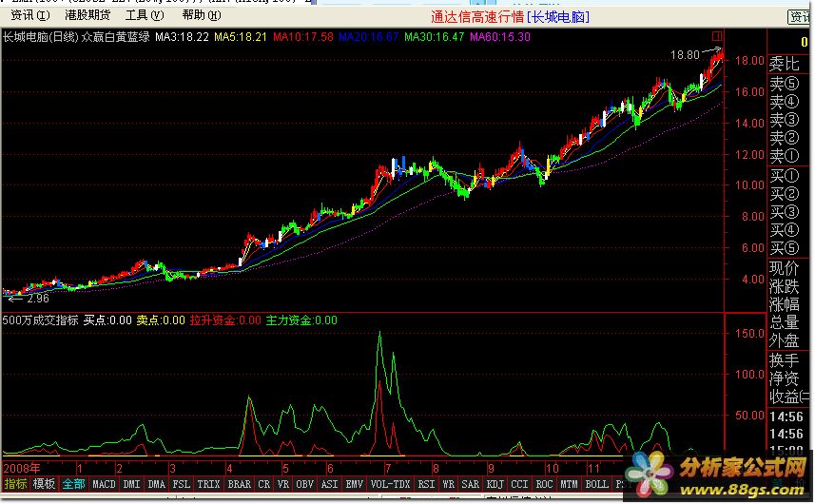Click month 11 marker on time axis
Screen dimensions: 815x504
(593, 468)
